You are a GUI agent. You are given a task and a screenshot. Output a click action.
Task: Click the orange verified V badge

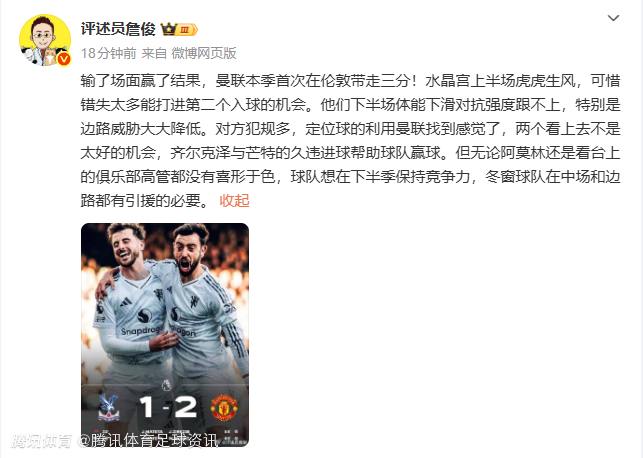tap(63, 59)
